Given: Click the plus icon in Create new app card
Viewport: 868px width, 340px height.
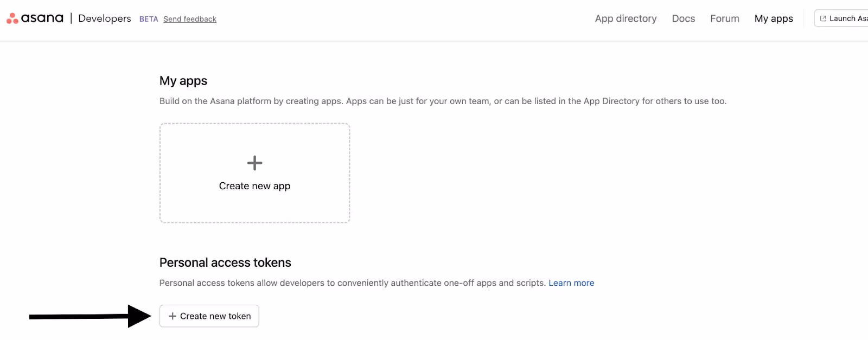Looking at the screenshot, I should [254, 163].
